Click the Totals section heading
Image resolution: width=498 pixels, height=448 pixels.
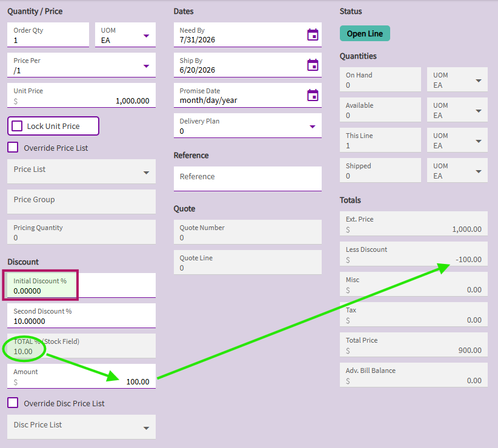pyautogui.click(x=350, y=200)
